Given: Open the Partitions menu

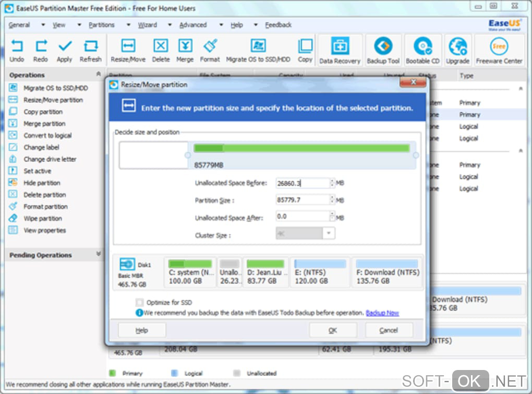Looking at the screenshot, I should pyautogui.click(x=102, y=25).
